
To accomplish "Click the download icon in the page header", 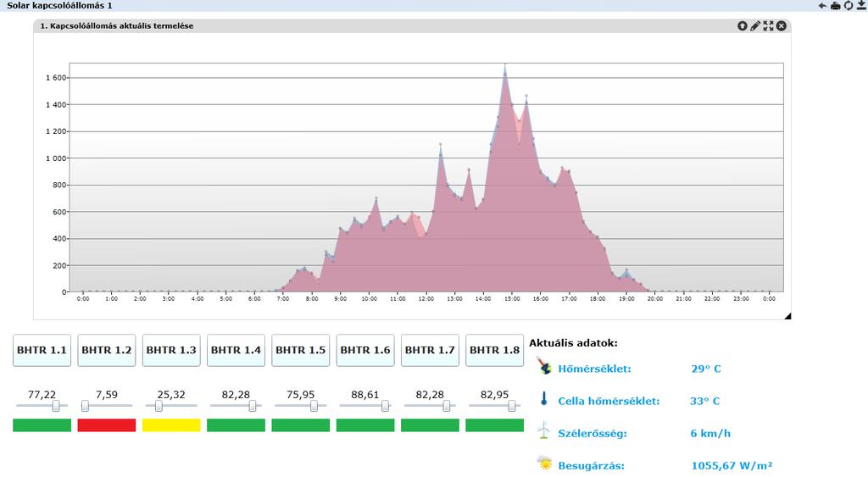I will pos(861,6).
